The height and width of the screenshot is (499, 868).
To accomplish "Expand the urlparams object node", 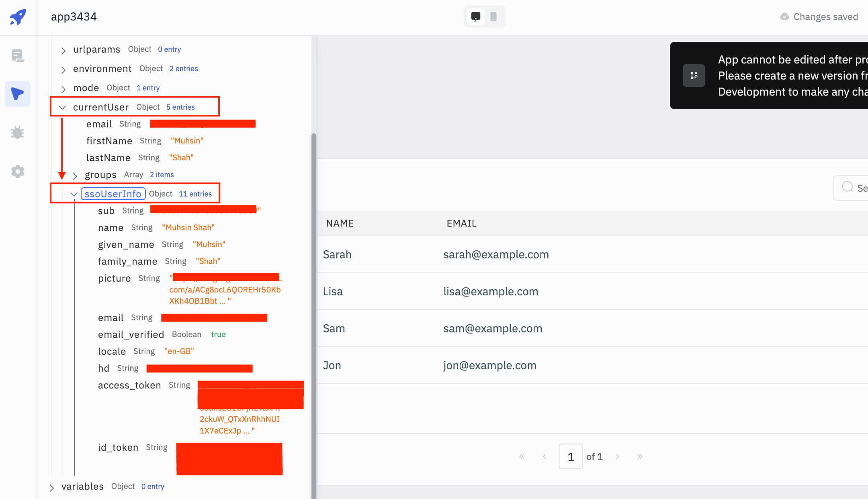I will [63, 50].
